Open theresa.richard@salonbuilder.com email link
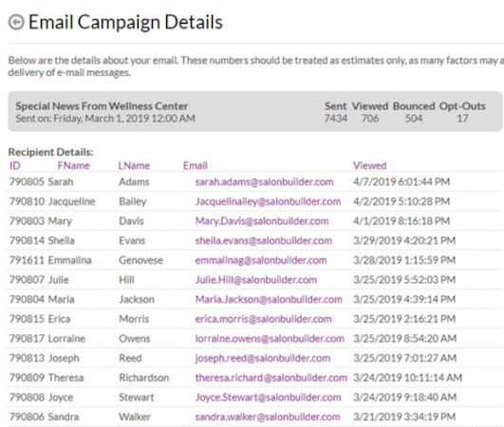 pyautogui.click(x=271, y=379)
